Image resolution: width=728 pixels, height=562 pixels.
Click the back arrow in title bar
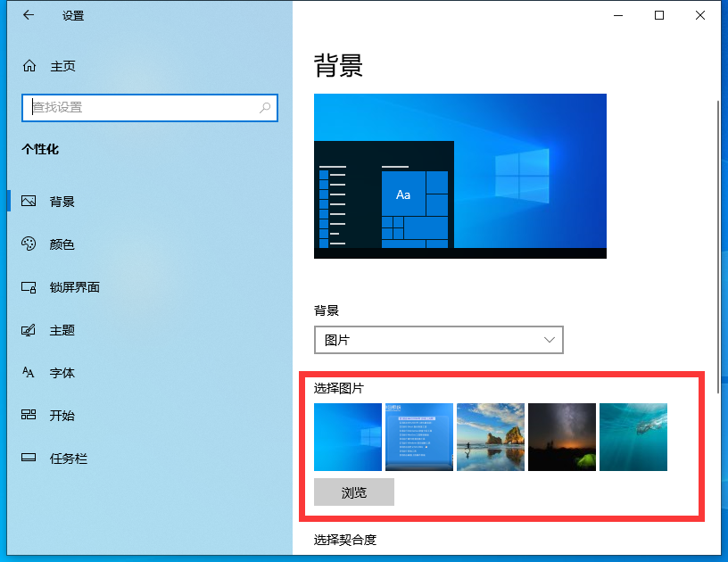[29, 15]
